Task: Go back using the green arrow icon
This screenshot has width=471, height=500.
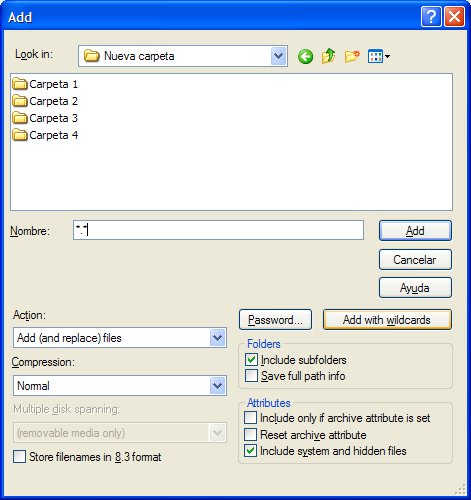Action: tap(305, 56)
